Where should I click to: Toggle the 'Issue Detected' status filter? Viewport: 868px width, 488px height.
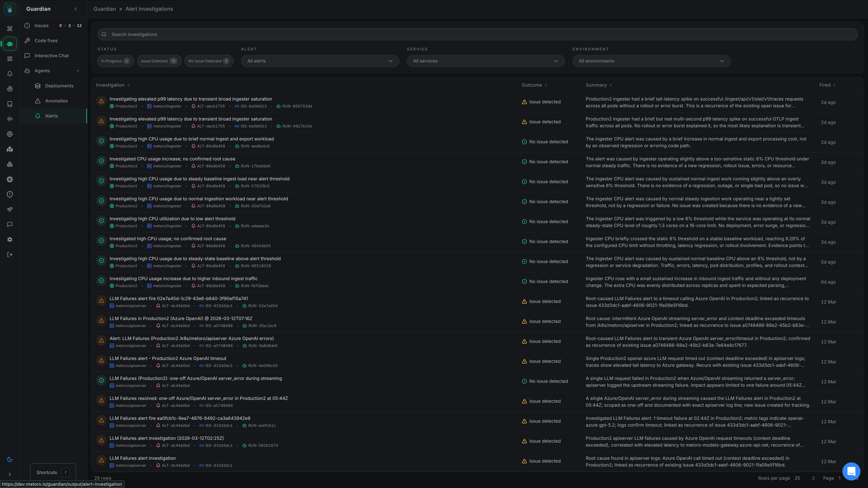(159, 61)
